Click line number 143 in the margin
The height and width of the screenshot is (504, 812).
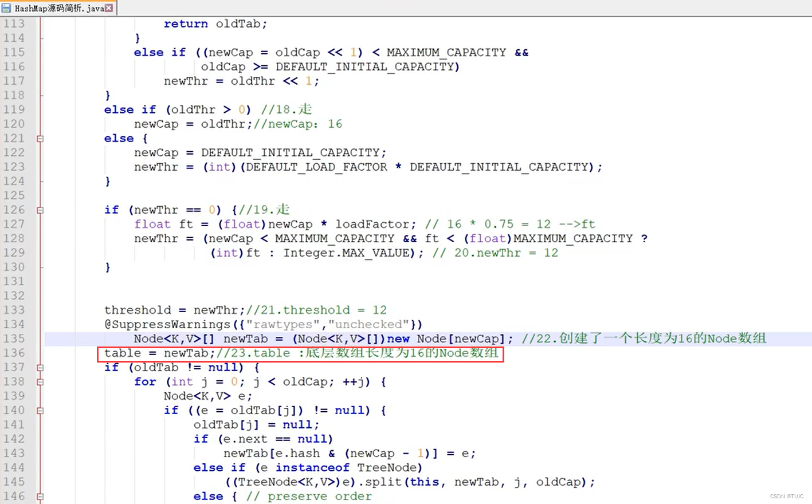pyautogui.click(x=14, y=453)
